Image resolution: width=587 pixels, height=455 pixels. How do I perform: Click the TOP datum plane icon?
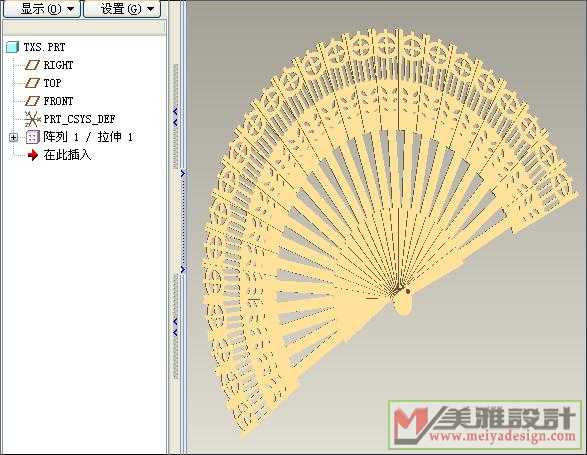[32, 83]
